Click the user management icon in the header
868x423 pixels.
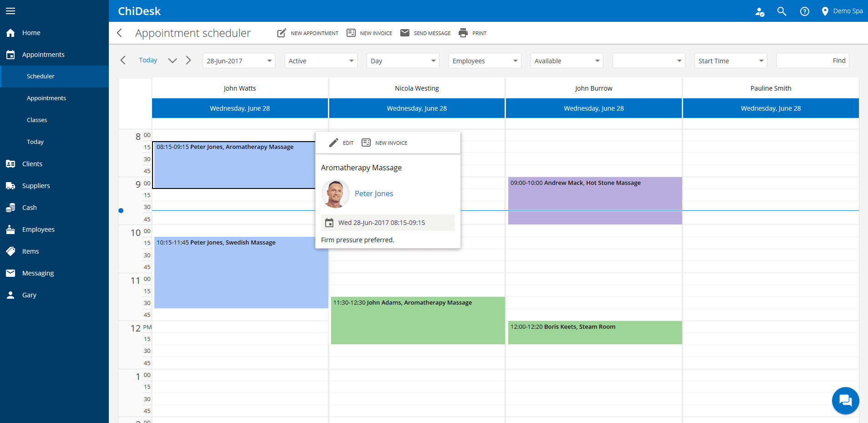coord(760,11)
